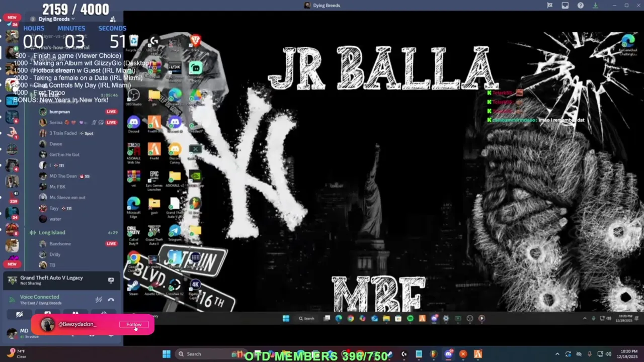Open the Recycle Bin desktop icon
Image resolution: width=644 pixels, height=362 pixels.
click(133, 43)
